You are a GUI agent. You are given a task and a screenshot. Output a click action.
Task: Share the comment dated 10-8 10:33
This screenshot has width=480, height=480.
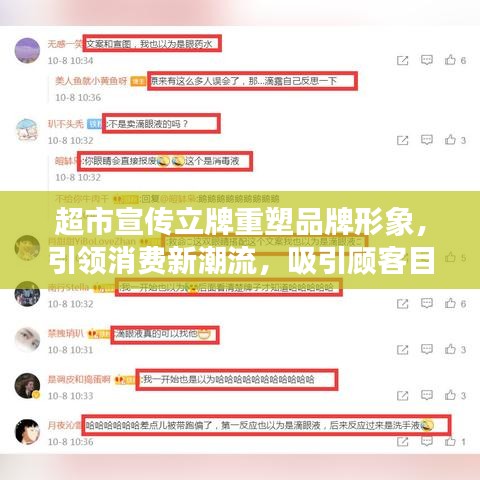[402, 396]
